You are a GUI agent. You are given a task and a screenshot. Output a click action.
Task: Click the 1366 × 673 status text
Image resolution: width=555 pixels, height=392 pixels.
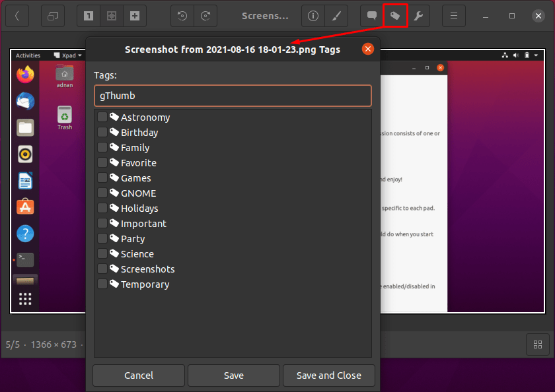pos(54,344)
